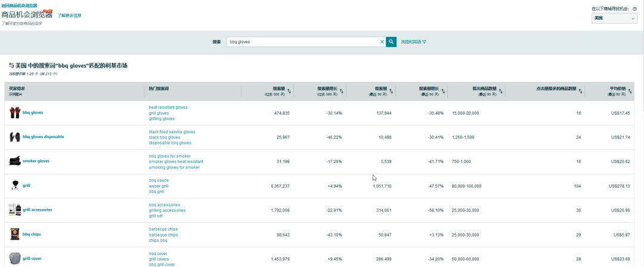The width and height of the screenshot is (644, 267).
Task: Open the 美国 marketplace dropdown
Action: click(614, 19)
